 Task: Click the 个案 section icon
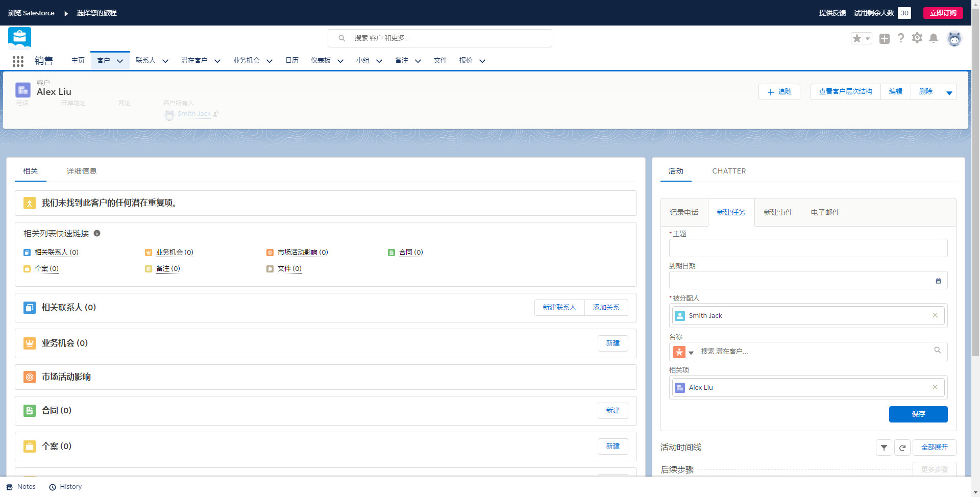pos(30,446)
